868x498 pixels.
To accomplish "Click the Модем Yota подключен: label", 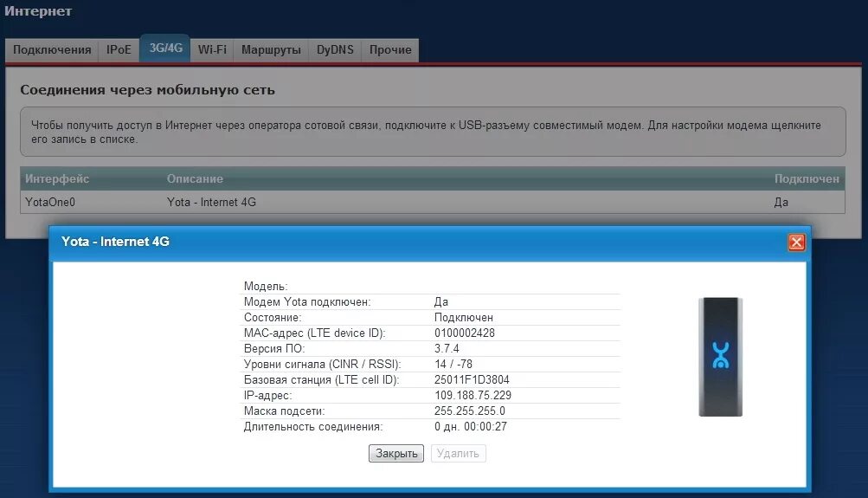I will pyautogui.click(x=307, y=302).
